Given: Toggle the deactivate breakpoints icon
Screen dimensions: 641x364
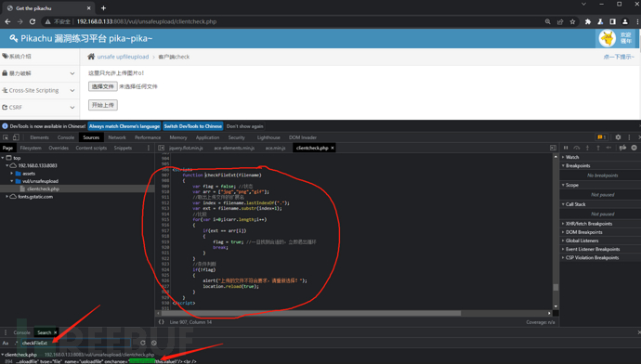Looking at the screenshot, I should [x=622, y=148].
